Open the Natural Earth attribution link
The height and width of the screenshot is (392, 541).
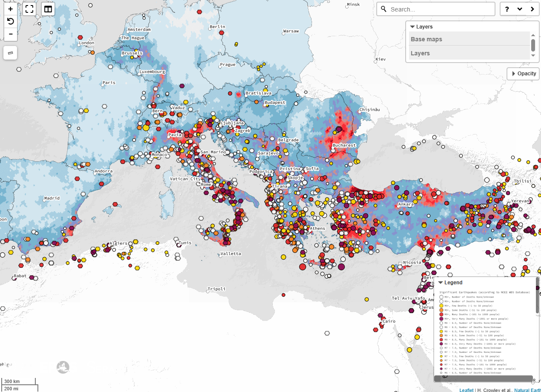tap(527, 390)
